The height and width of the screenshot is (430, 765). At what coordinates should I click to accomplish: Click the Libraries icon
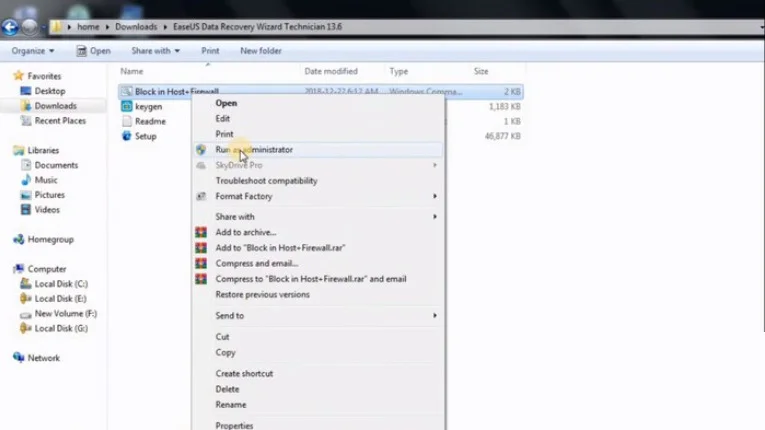point(19,150)
